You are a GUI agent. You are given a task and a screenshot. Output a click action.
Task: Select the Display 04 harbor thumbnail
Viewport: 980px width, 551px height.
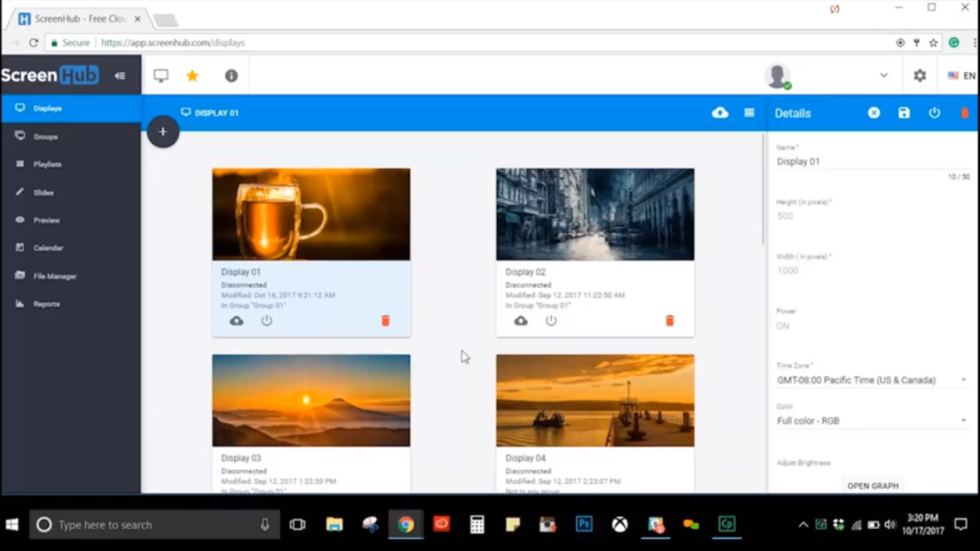click(x=595, y=400)
